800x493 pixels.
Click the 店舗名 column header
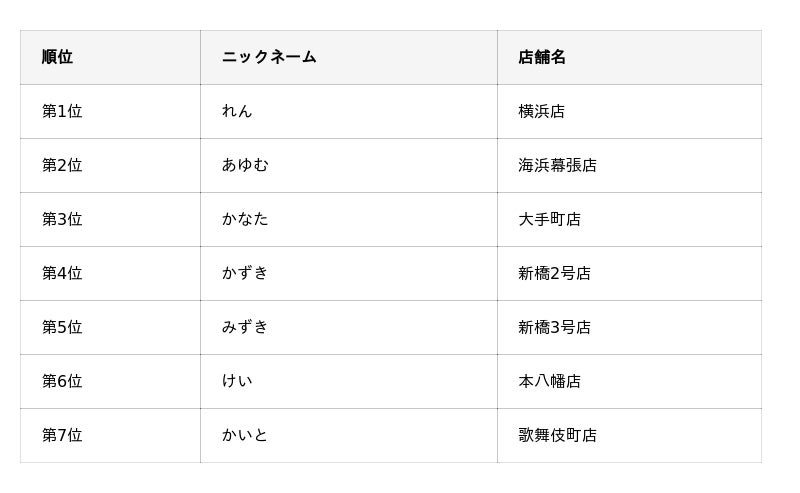click(542, 57)
